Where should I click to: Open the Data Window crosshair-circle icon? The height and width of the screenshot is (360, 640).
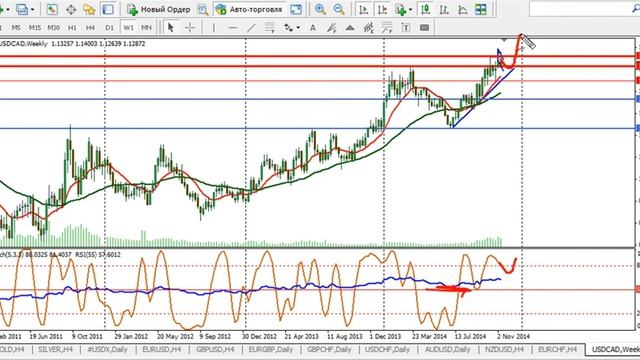point(71,9)
